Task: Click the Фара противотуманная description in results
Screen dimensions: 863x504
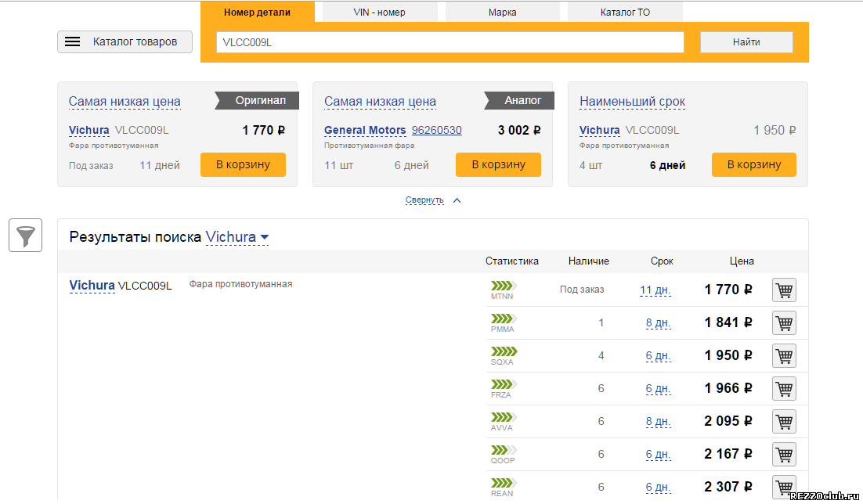Action: click(x=240, y=284)
